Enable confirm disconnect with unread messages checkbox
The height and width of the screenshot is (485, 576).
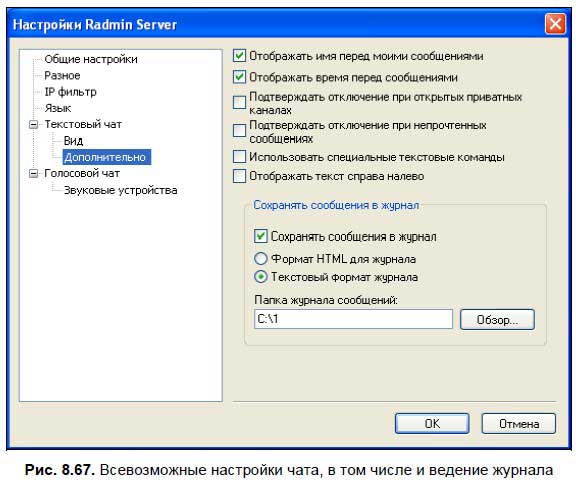pos(240,130)
